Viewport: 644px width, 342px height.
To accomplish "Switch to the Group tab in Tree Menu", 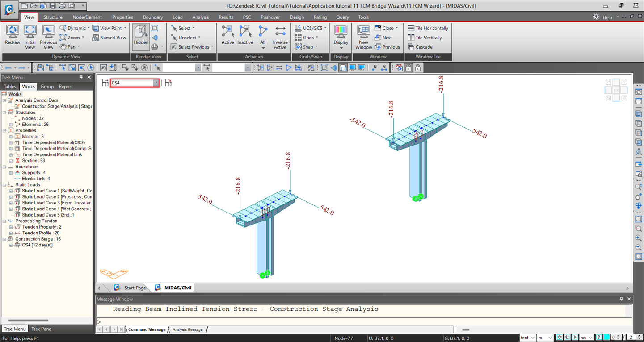I will coord(47,87).
